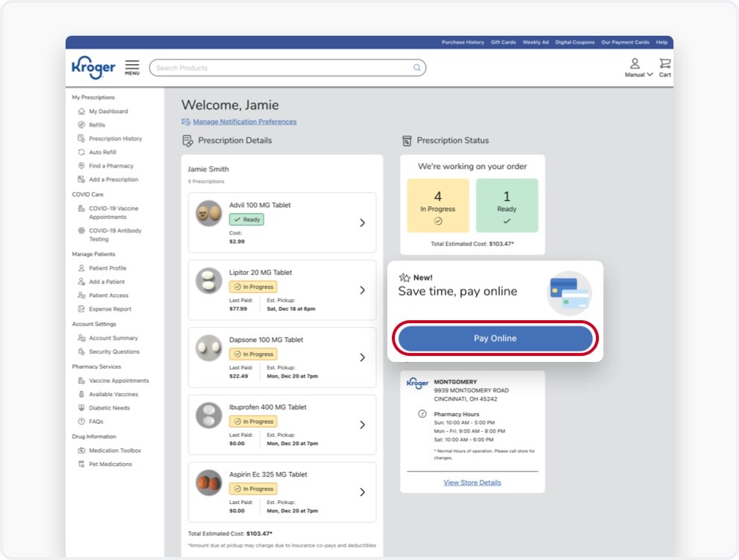Expand Lipitor 20 MG Tablet details chevron
Viewport: 739px width, 560px height.
[x=363, y=290]
